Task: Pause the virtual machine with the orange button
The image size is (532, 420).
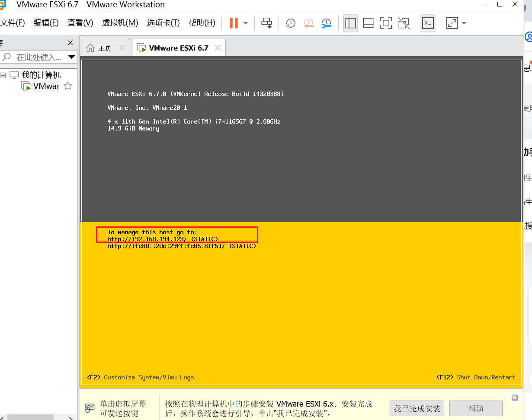Action: (234, 23)
